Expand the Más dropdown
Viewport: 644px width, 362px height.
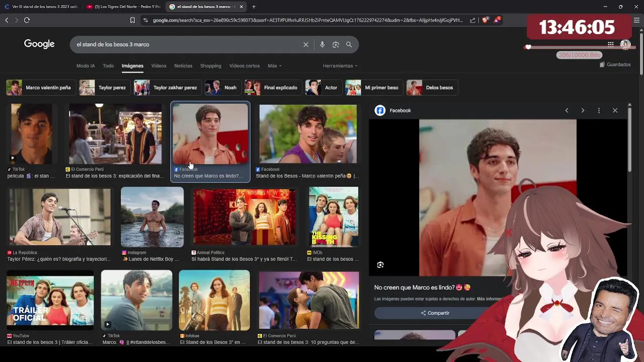(x=274, y=66)
